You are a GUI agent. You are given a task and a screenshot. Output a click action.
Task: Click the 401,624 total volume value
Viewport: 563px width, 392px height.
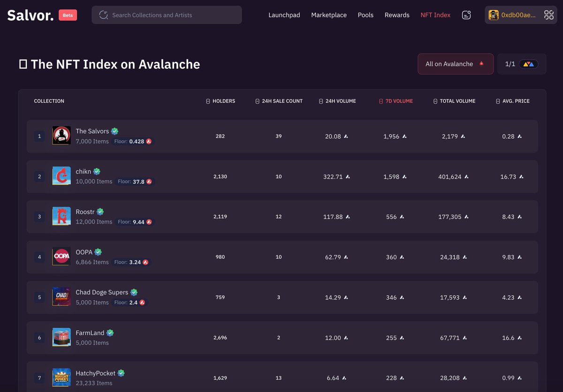coord(450,177)
